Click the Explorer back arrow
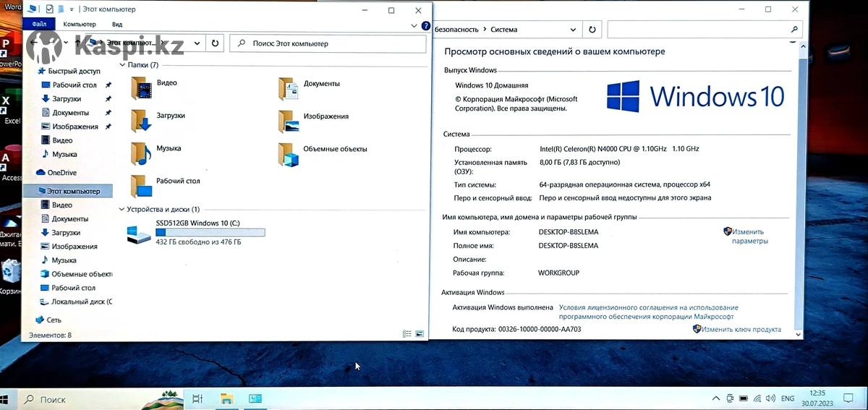The width and height of the screenshot is (868, 410). (x=34, y=43)
